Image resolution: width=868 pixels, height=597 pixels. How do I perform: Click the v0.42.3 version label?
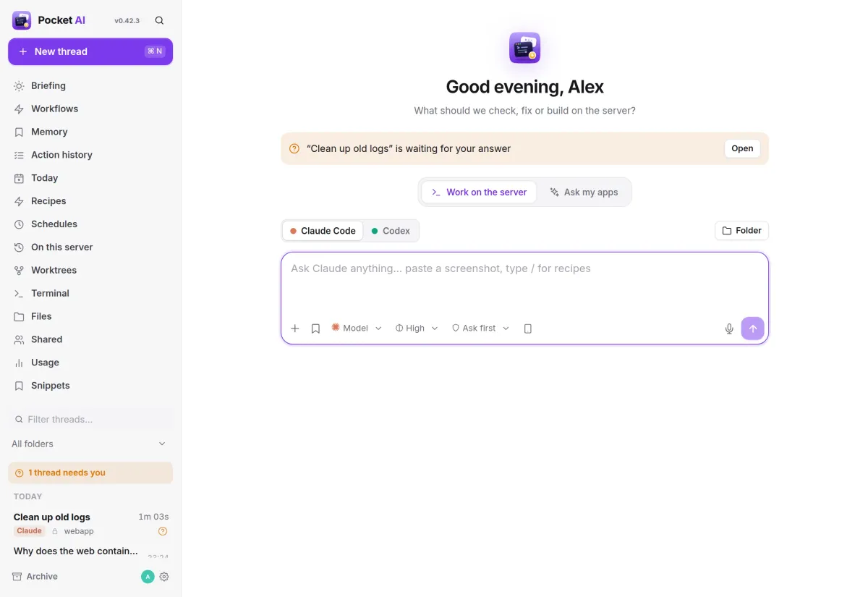pyautogui.click(x=127, y=21)
